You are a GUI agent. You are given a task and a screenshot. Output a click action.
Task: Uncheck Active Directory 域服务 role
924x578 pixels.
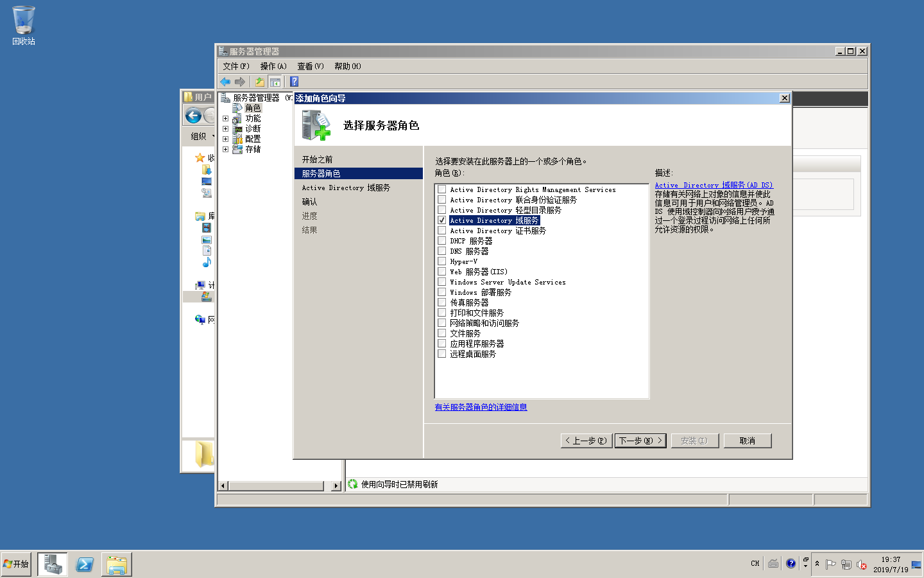pos(441,220)
